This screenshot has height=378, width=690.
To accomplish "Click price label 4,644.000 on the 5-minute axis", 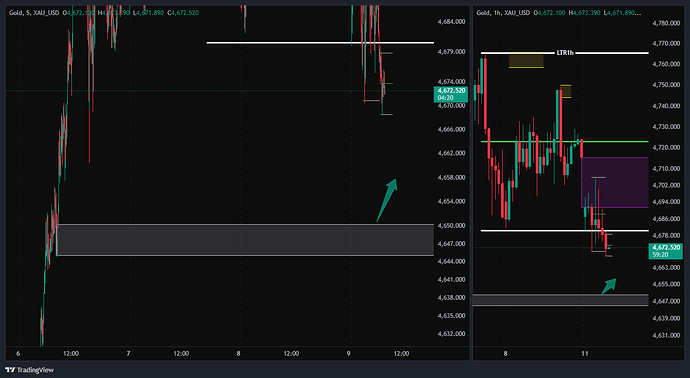I will point(451,261).
